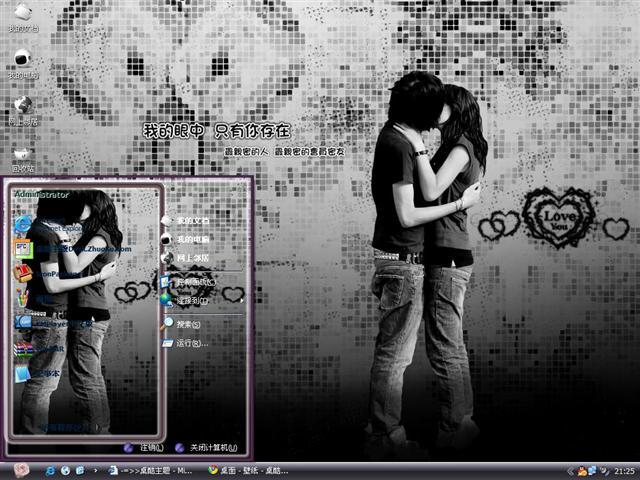
Task: Open 运行 Run dialog entry
Action: (x=188, y=344)
